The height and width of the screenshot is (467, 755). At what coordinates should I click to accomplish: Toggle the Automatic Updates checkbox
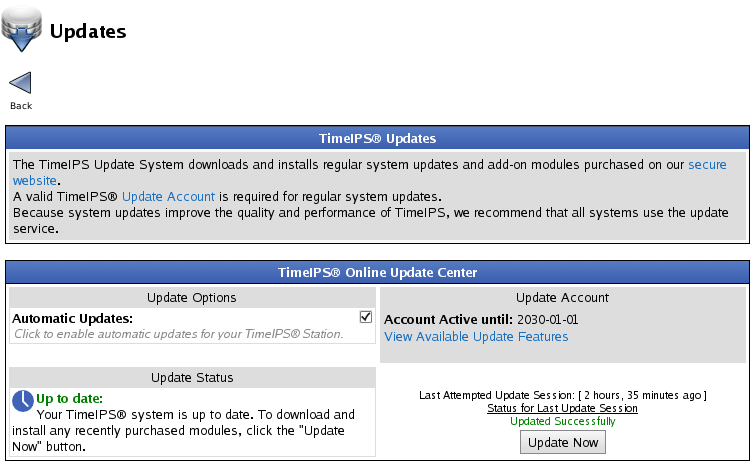coord(365,317)
